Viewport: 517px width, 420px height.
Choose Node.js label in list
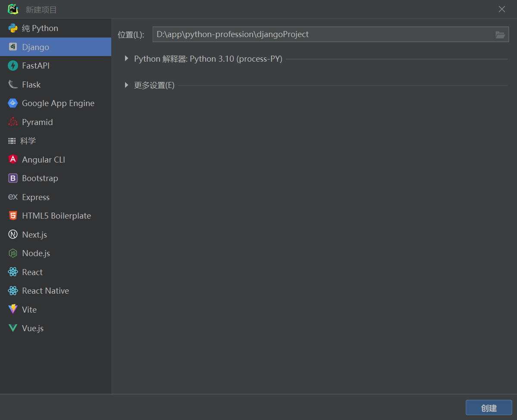[x=36, y=254]
